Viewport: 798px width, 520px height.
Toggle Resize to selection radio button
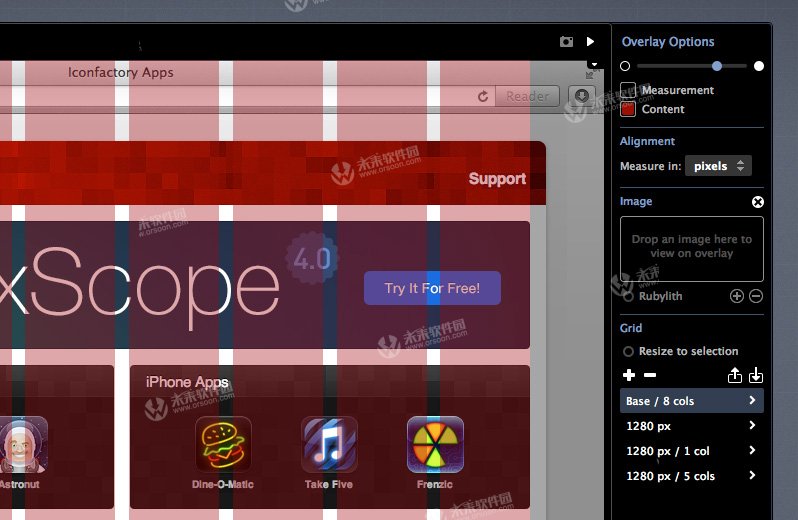coord(629,351)
